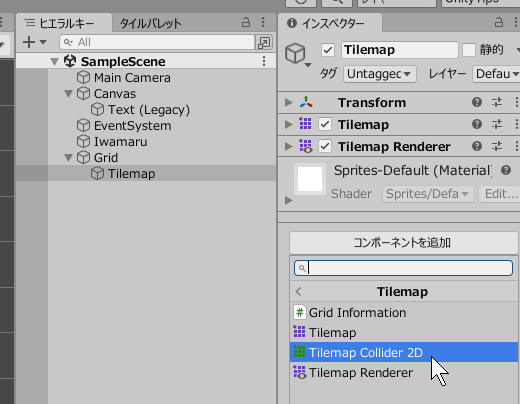Go back from the Tilemap component category

298,292
